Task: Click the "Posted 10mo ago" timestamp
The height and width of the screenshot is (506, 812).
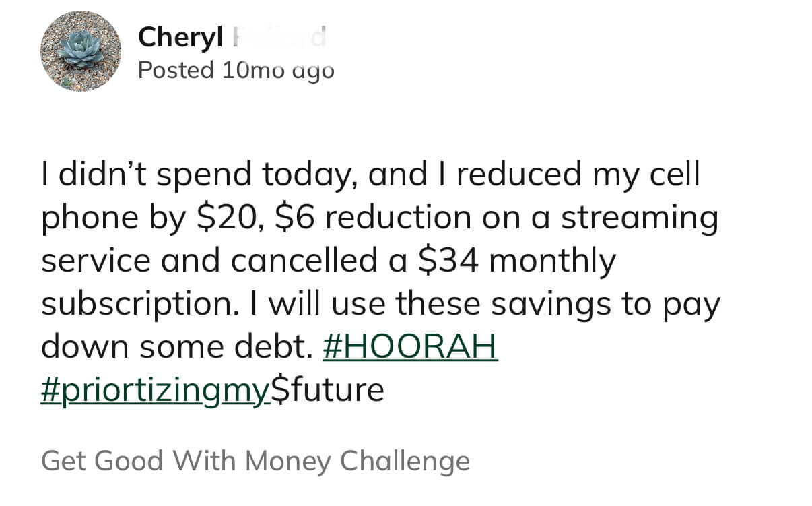Action: (x=236, y=70)
